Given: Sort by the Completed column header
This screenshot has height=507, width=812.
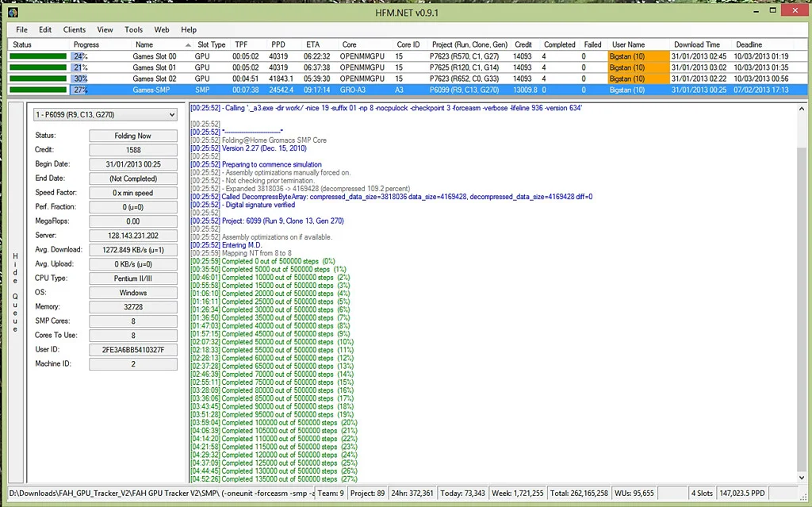Looking at the screenshot, I should coord(559,44).
